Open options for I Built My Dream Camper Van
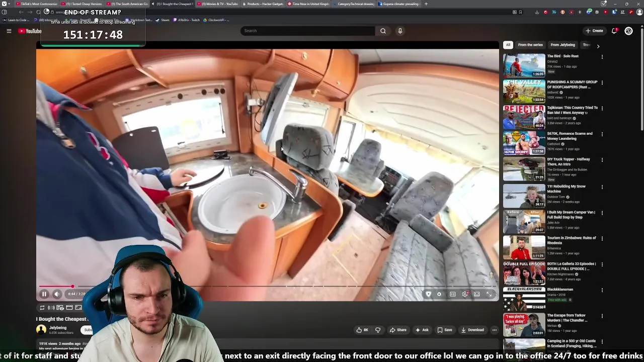The width and height of the screenshot is (644, 362). click(602, 213)
